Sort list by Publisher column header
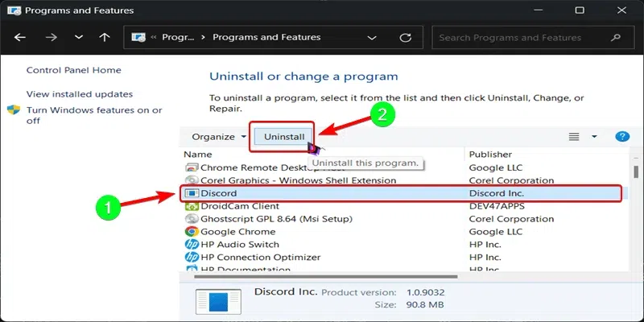This screenshot has width=644, height=322. point(490,154)
